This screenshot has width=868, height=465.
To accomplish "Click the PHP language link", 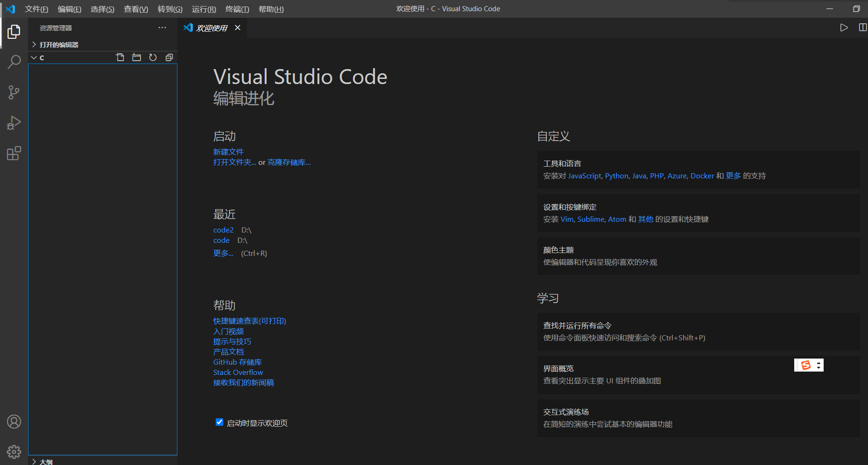I will pyautogui.click(x=656, y=176).
